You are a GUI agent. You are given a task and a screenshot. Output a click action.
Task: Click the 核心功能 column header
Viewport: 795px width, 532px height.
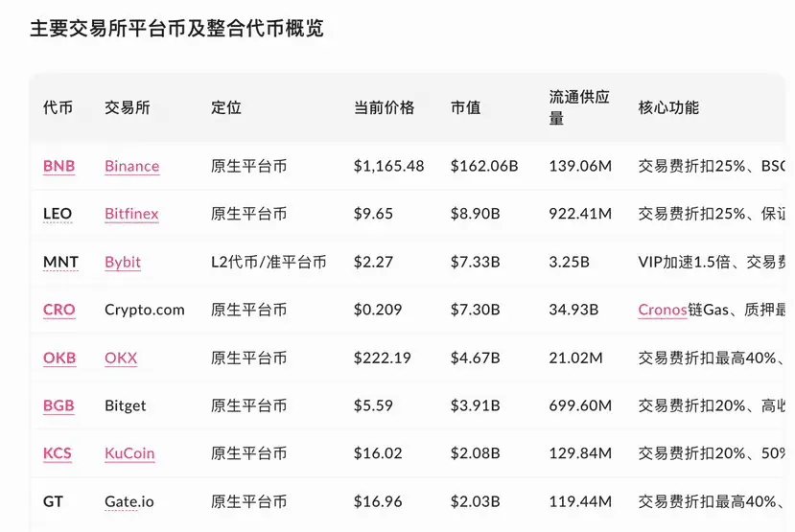[668, 107]
